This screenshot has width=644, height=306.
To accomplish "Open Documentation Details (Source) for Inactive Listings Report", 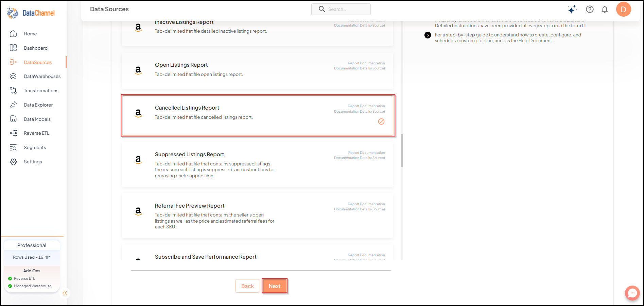I will tap(359, 26).
